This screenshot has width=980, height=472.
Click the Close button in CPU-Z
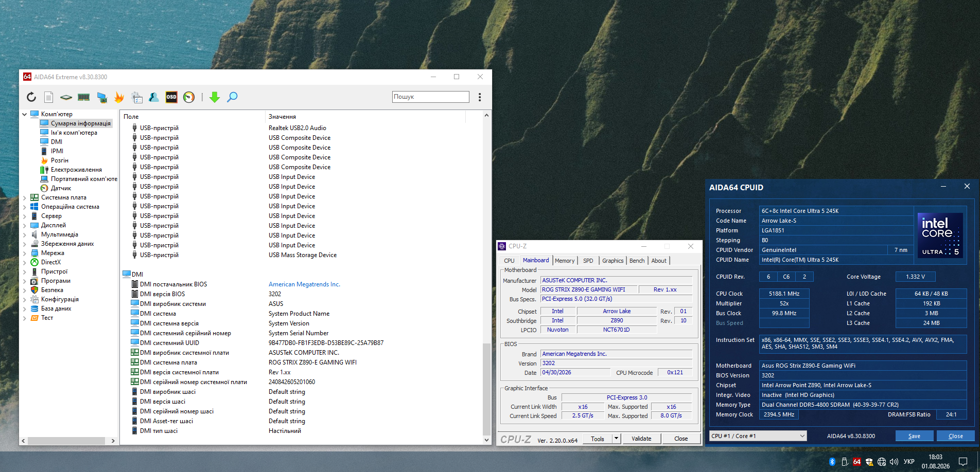(681, 439)
